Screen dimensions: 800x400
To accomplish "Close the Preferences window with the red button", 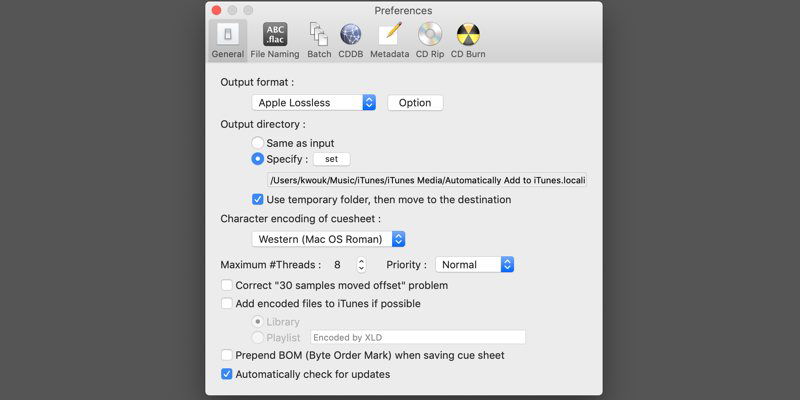I will pyautogui.click(x=216, y=10).
